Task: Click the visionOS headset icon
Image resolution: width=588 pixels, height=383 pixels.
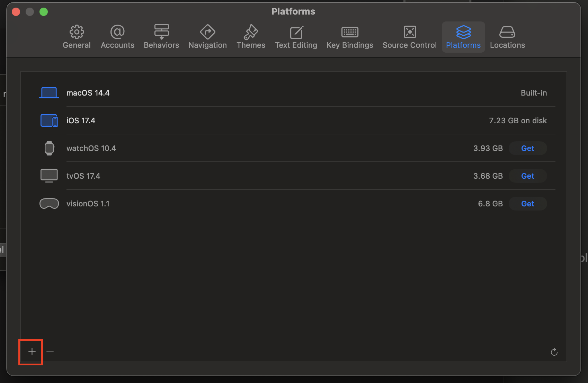Action: pyautogui.click(x=49, y=204)
